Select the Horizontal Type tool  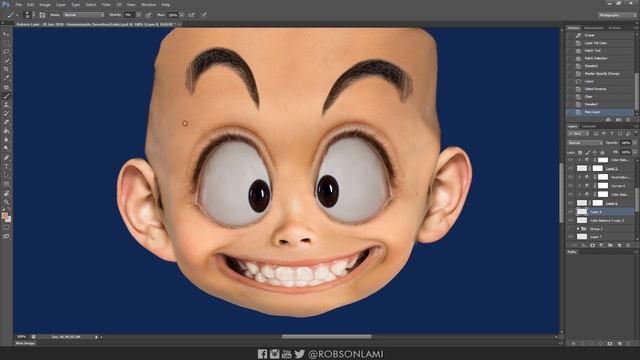tap(6, 167)
